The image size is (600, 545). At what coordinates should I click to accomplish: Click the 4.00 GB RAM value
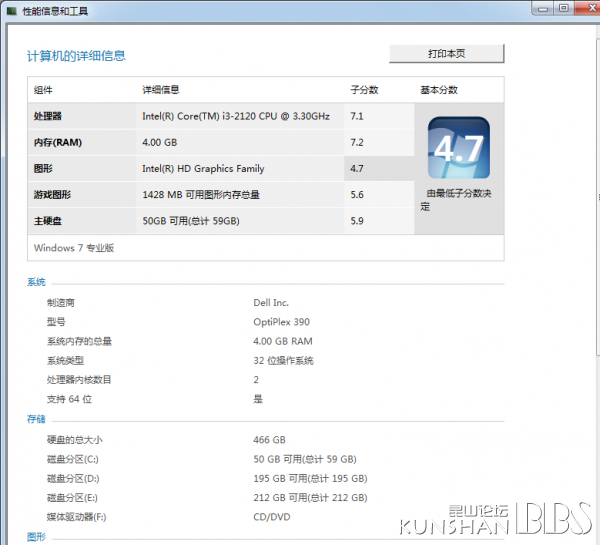click(283, 341)
